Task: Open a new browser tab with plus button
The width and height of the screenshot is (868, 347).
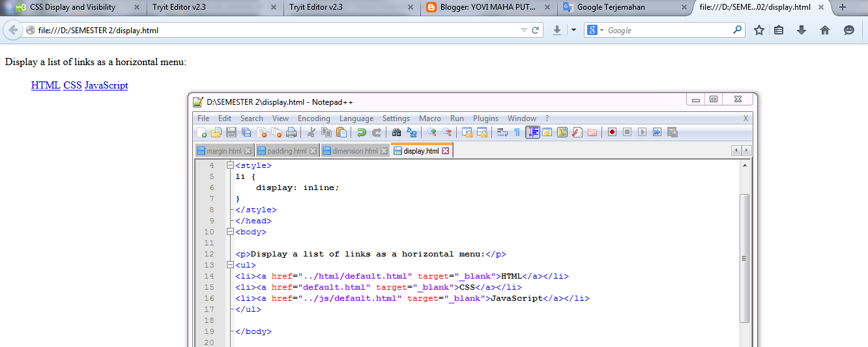Action: point(843,8)
